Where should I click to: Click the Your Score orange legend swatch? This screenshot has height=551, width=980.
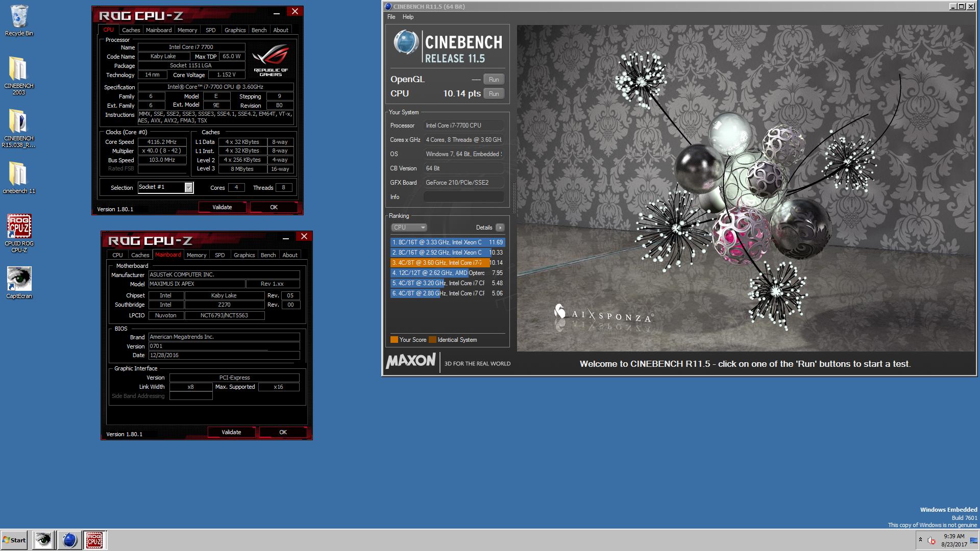pos(394,340)
